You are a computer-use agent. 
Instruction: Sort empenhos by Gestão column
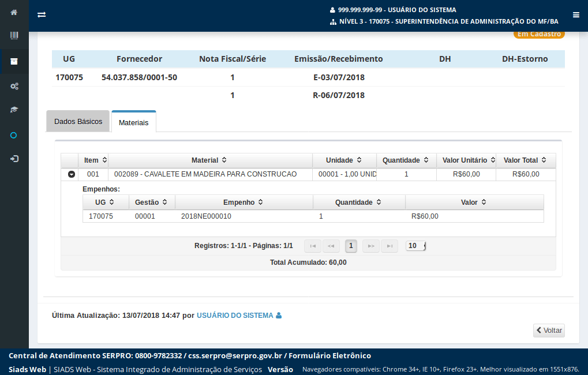tap(164, 202)
